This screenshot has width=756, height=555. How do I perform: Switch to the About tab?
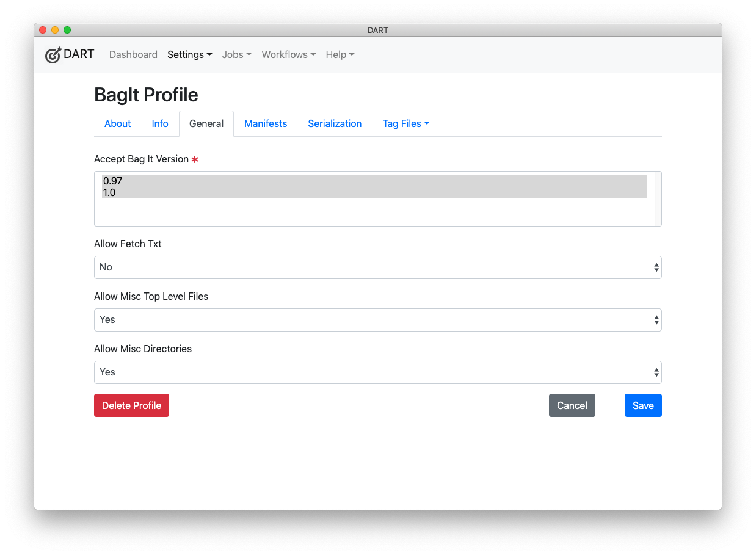pos(117,123)
